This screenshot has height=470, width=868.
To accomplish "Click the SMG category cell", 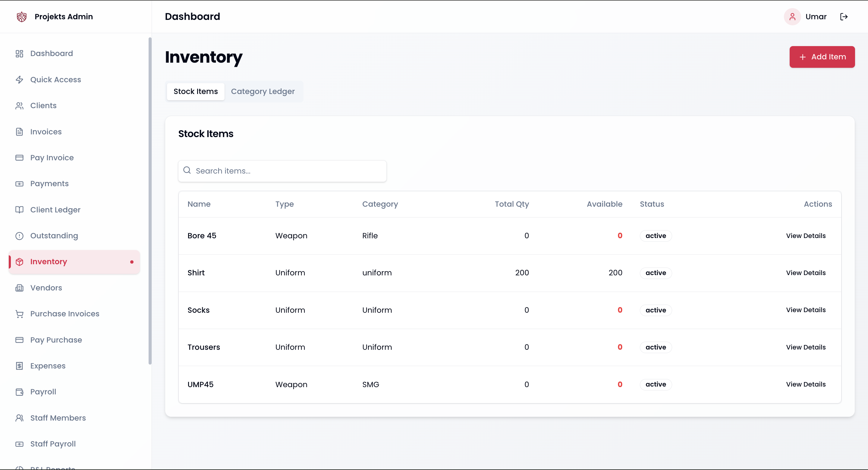I will pos(370,384).
